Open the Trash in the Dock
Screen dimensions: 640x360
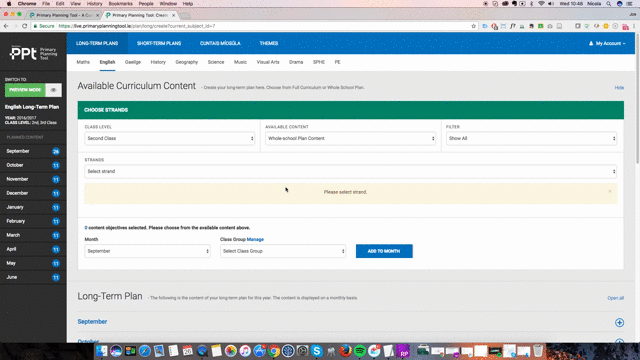pyautogui.click(x=538, y=351)
